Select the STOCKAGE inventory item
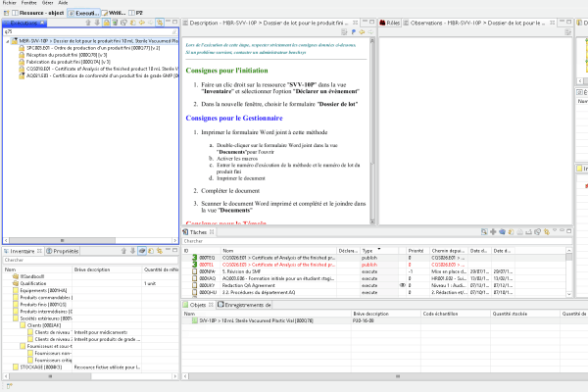Screen dimensions: 588x392 (37, 367)
